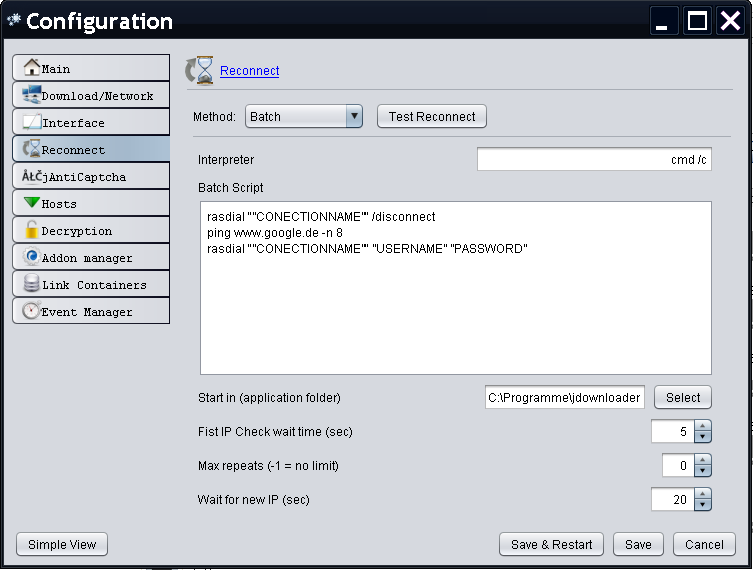The height and width of the screenshot is (570, 753).
Task: Click the Decryption padlock icon
Action: click(x=31, y=230)
